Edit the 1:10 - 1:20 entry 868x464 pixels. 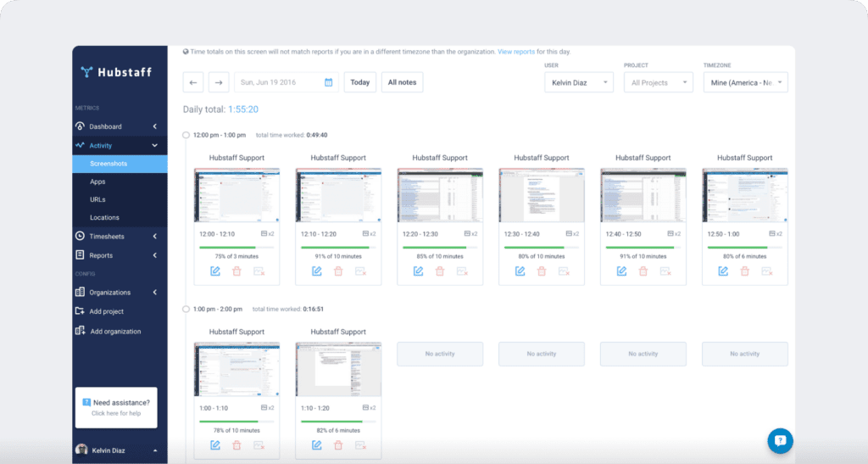317,445
